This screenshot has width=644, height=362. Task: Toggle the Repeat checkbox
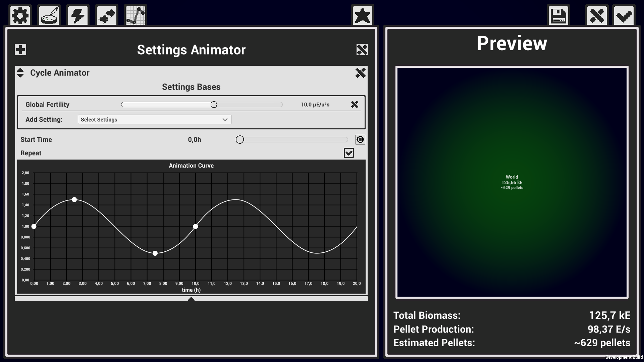348,153
